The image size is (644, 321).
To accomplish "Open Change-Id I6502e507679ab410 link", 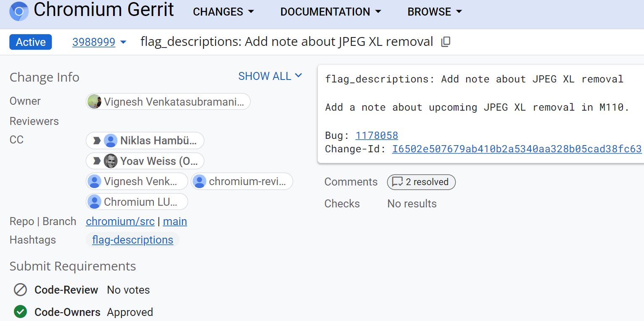I will coord(517,149).
